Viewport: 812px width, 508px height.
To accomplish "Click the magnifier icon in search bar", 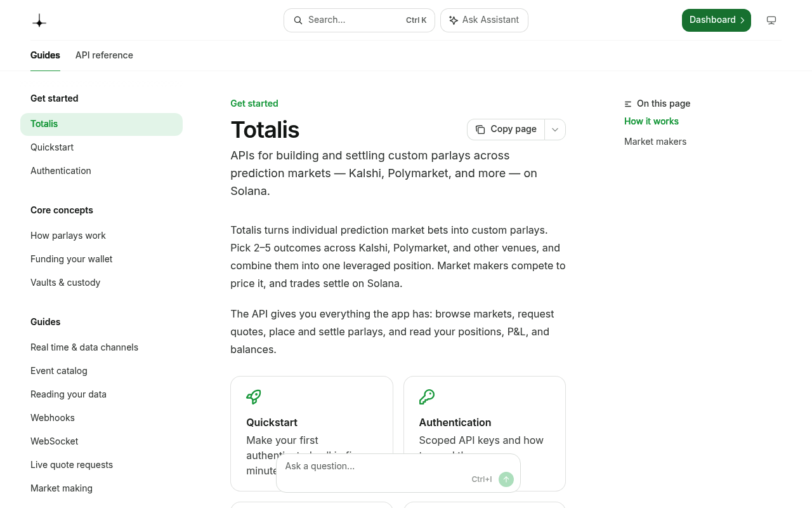I will (x=298, y=20).
